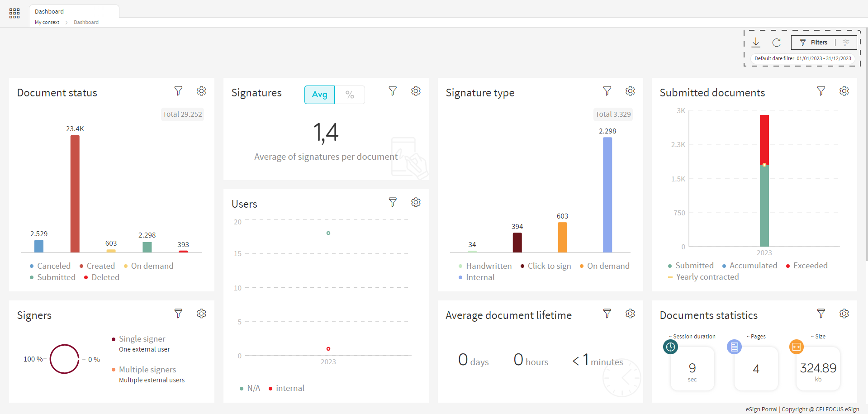Image resolution: width=868 pixels, height=414 pixels.
Task: Refresh the dashboard data
Action: coord(777,43)
